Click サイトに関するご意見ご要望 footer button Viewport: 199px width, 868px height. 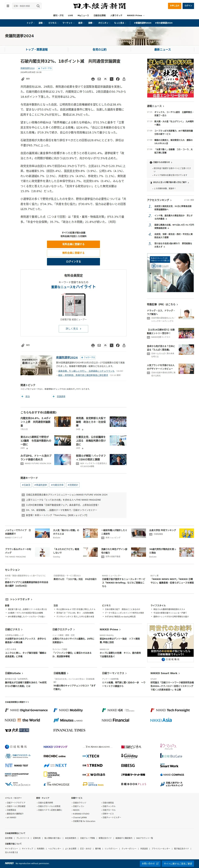pos(178,863)
